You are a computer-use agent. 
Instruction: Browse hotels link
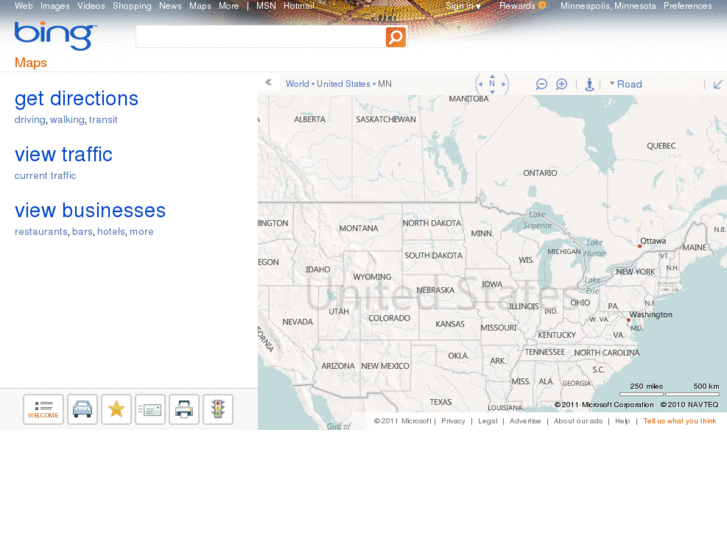111,231
